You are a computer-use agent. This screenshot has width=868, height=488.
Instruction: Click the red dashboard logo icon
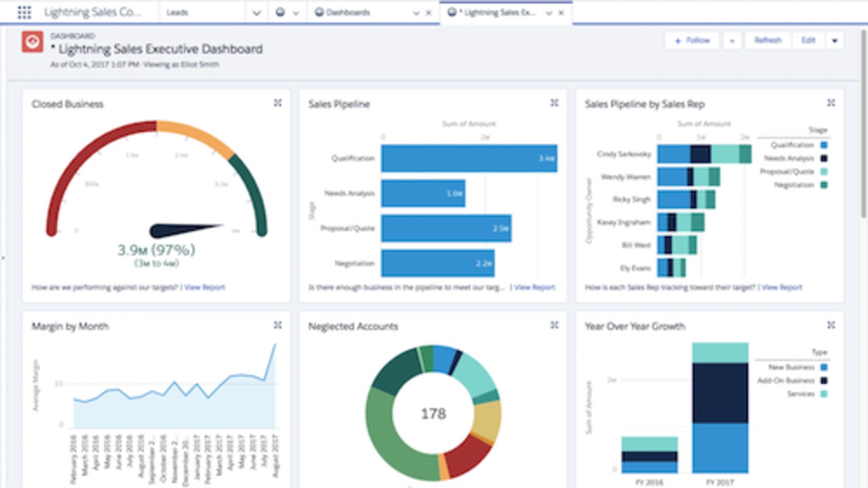pyautogui.click(x=31, y=42)
